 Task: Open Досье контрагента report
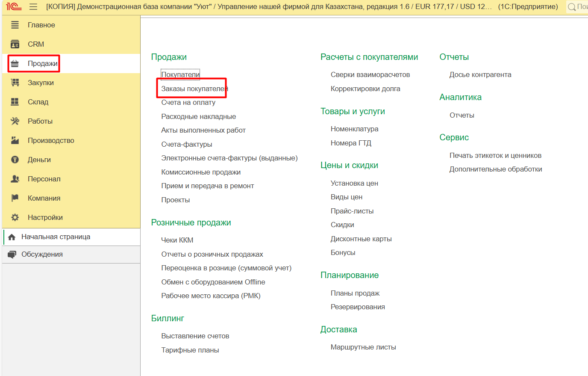click(x=480, y=74)
